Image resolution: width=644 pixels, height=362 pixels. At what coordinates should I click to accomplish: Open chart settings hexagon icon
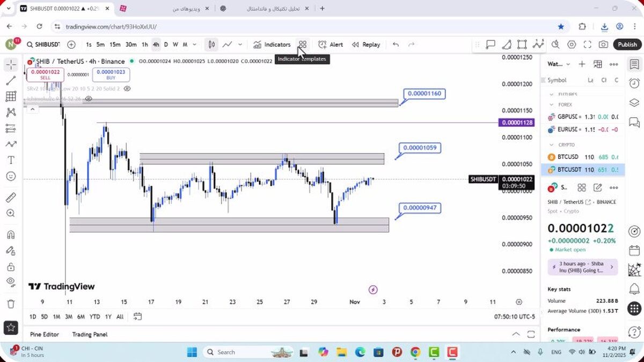572,45
